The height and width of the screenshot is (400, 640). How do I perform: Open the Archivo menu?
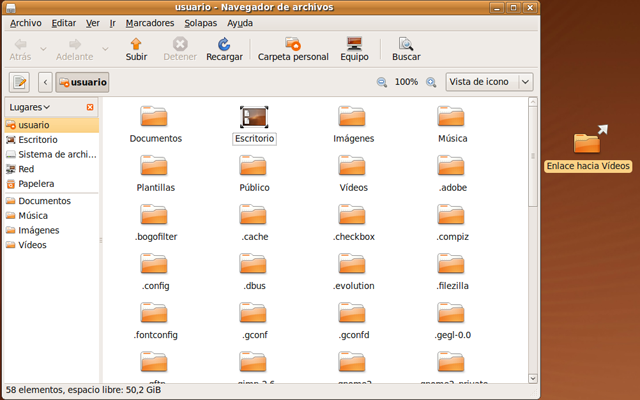[x=26, y=22]
